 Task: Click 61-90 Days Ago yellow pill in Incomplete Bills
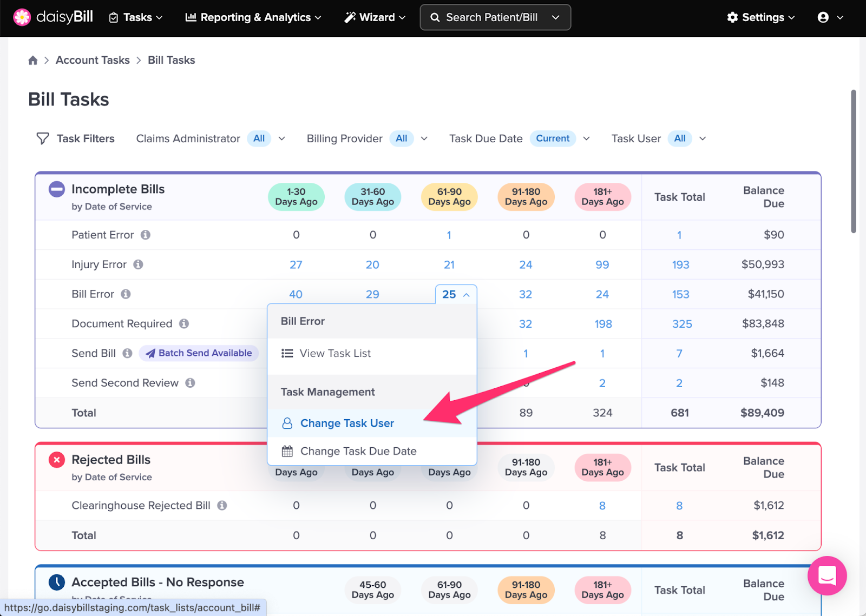pos(449,197)
